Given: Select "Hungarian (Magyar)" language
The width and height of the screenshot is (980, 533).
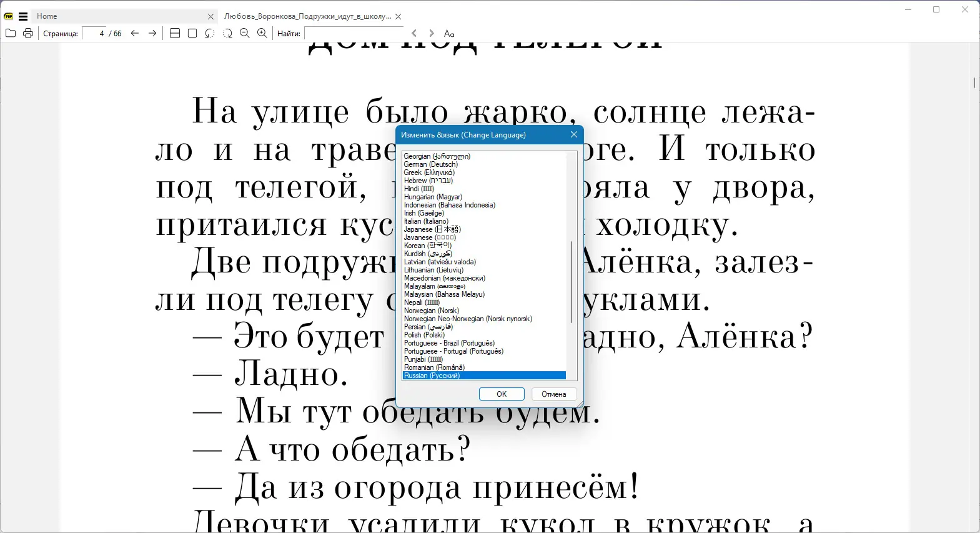Looking at the screenshot, I should pyautogui.click(x=483, y=197).
